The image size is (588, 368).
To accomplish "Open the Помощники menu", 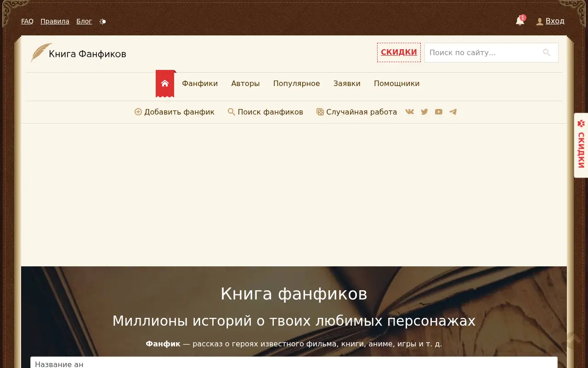I will (396, 83).
